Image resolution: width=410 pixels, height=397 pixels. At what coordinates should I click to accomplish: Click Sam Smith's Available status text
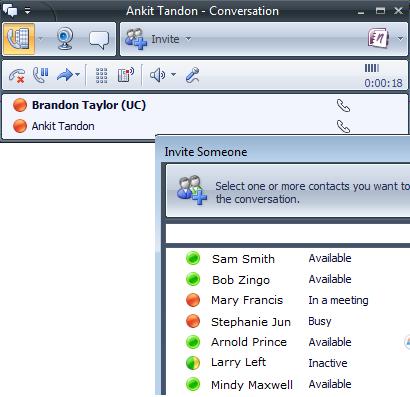tap(330, 258)
